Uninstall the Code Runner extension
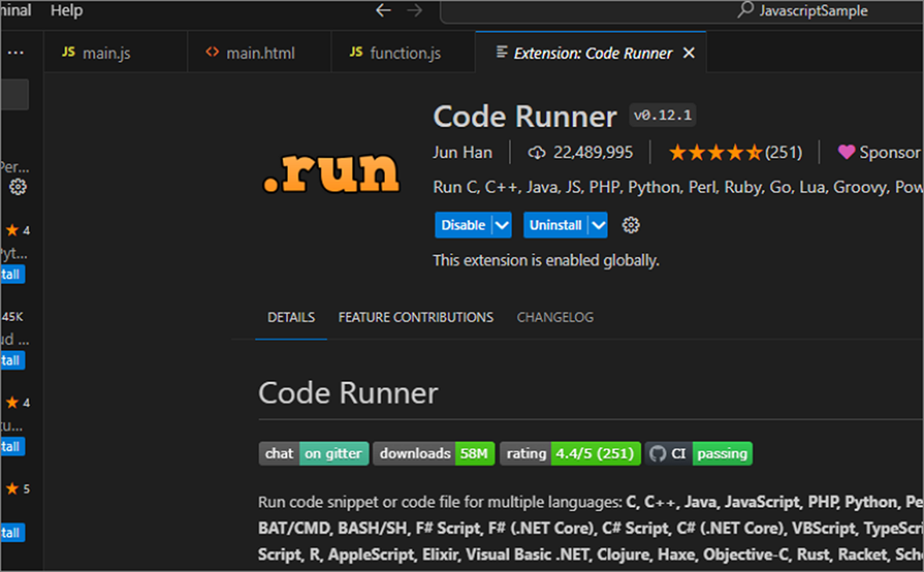The image size is (924, 572). (x=555, y=225)
